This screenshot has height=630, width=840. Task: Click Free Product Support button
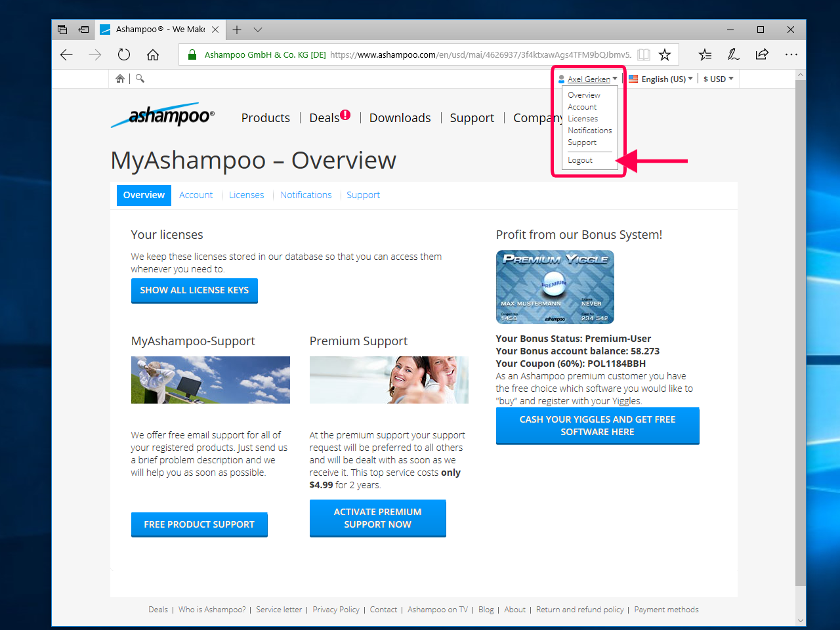click(199, 524)
